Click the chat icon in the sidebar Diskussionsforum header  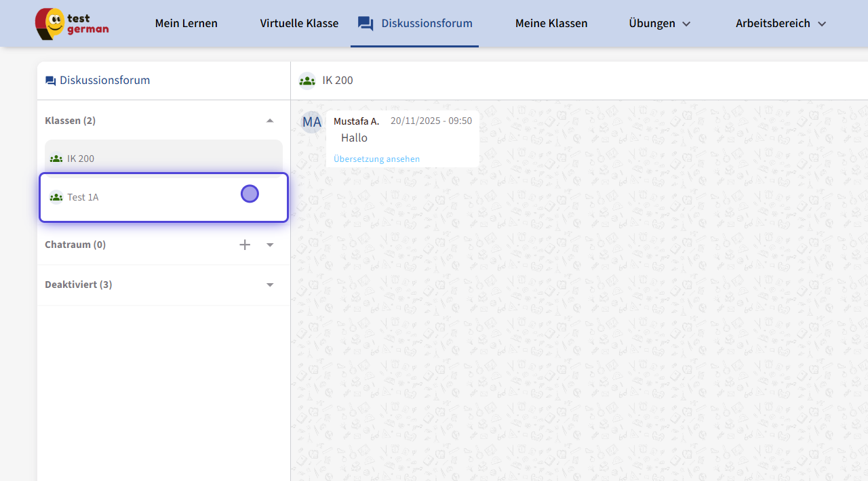point(50,81)
